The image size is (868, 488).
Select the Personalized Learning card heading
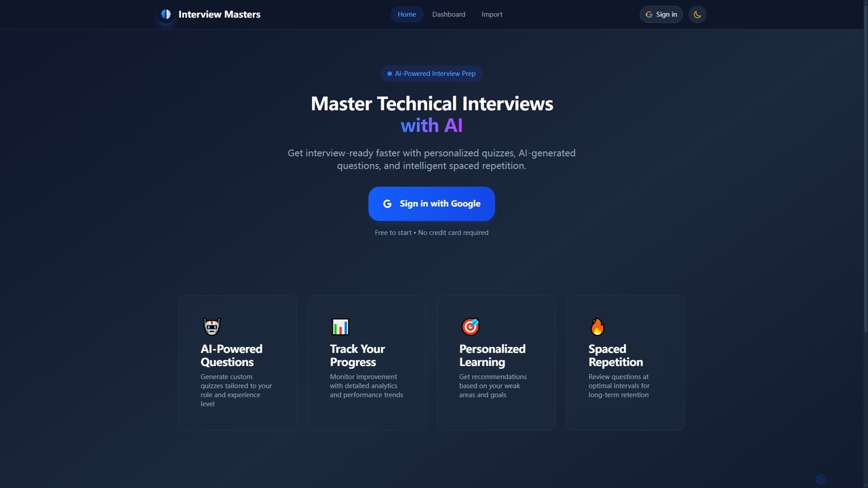click(x=492, y=355)
